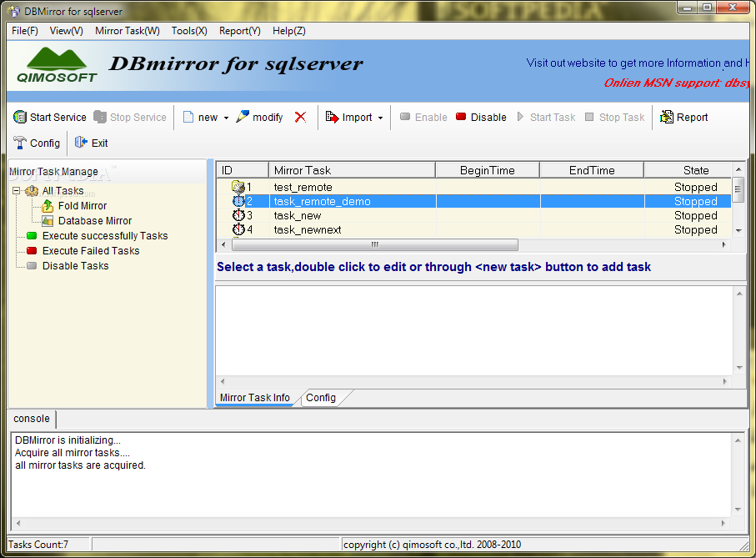The width and height of the screenshot is (756, 558).
Task: Click the Stop Service toolbar icon
Action: (x=100, y=117)
